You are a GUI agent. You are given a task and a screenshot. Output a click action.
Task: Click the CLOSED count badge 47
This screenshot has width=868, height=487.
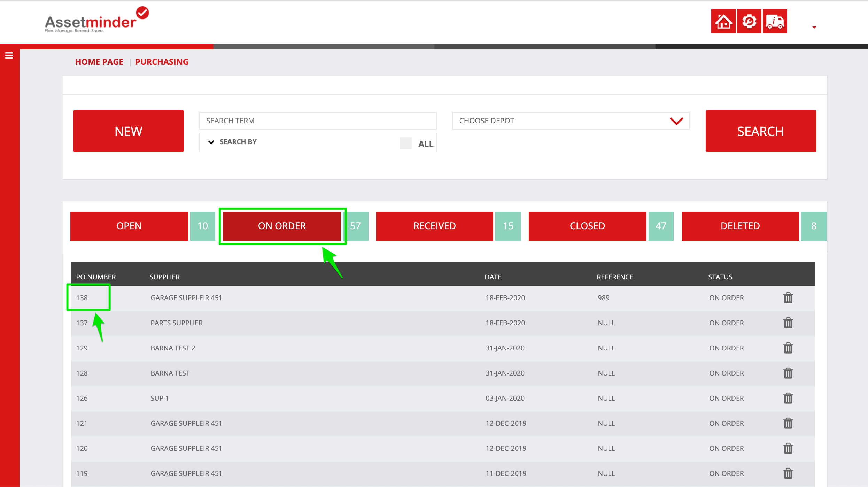point(661,226)
